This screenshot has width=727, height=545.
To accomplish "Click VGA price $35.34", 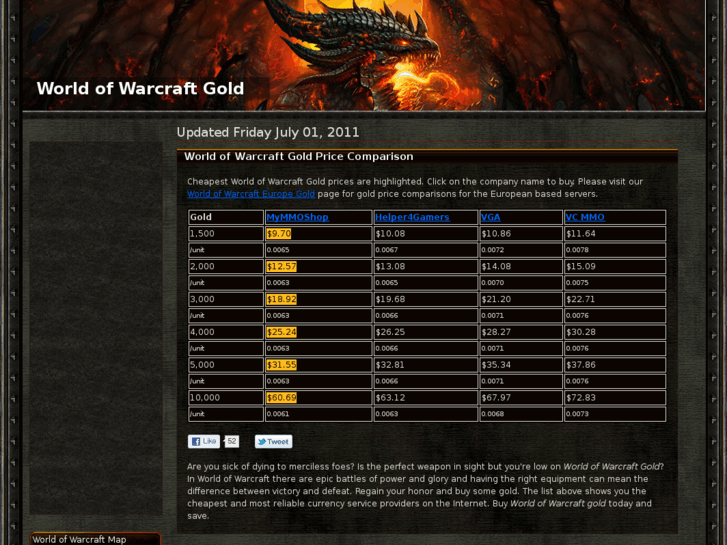I will click(x=496, y=365).
